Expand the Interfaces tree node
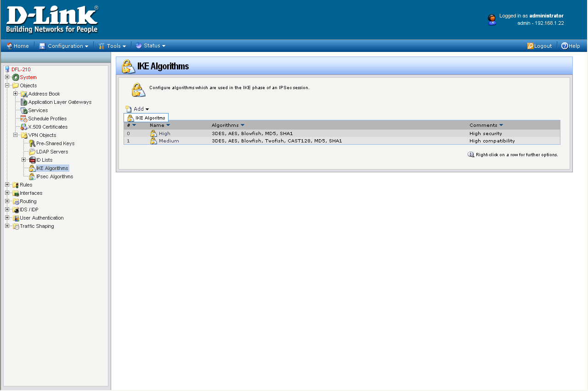588x391 pixels. click(7, 193)
